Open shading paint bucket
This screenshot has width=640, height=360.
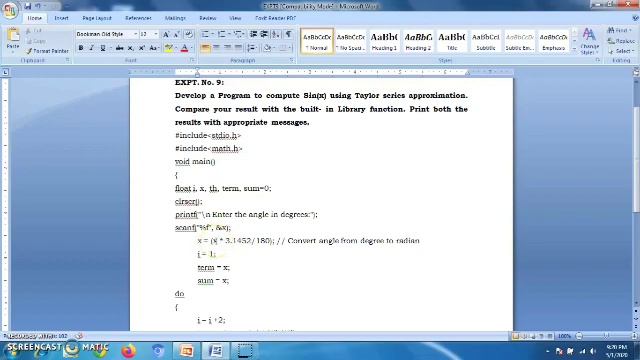(x=267, y=48)
